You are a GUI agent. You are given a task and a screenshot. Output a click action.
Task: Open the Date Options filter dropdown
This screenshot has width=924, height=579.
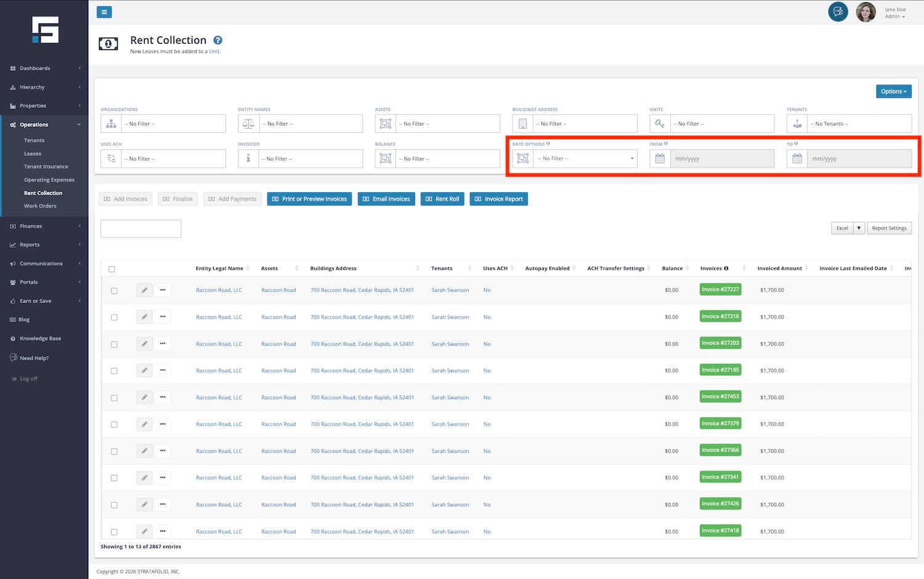pyautogui.click(x=585, y=159)
